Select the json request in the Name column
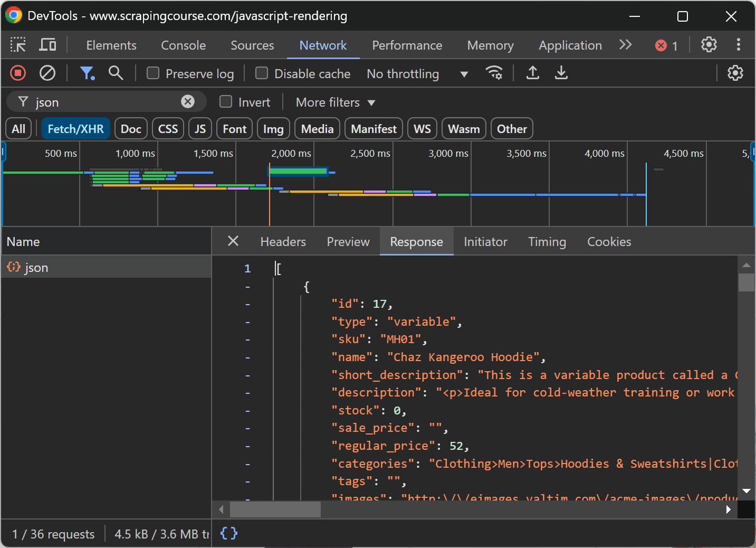This screenshot has width=756, height=548. pyautogui.click(x=37, y=267)
